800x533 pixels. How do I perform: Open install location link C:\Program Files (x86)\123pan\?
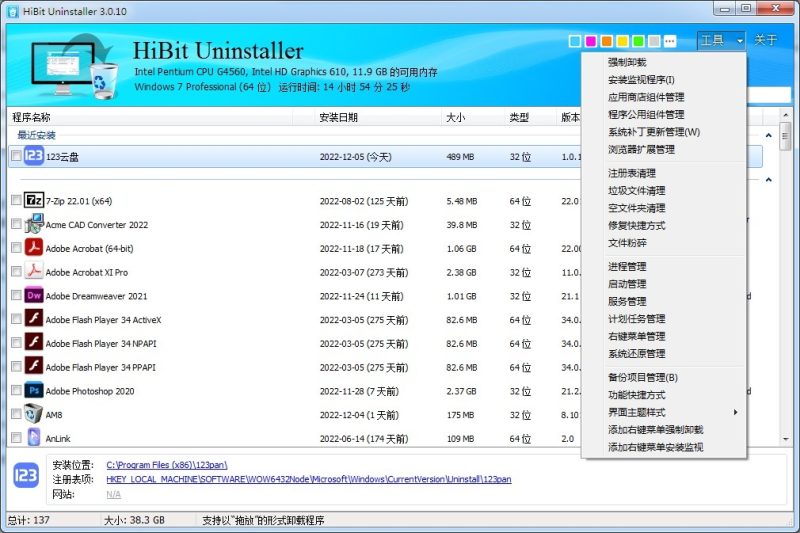(x=167, y=465)
